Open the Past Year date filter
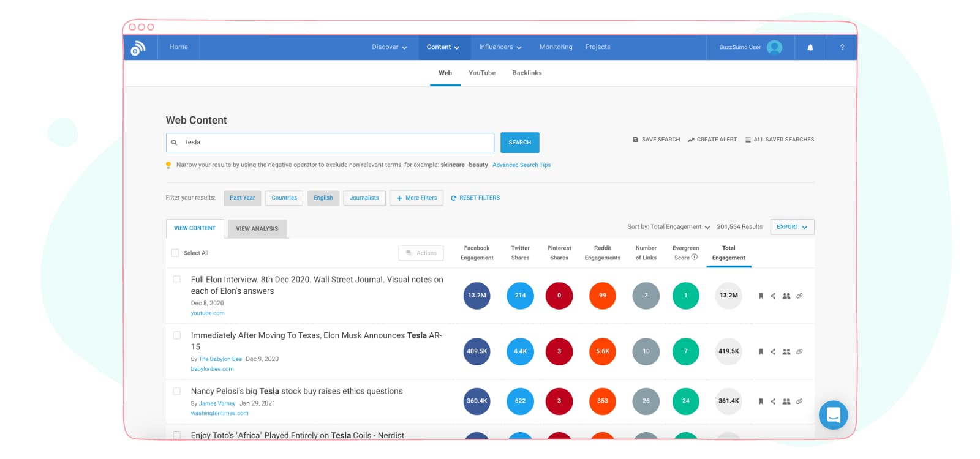The image size is (980, 459). (242, 198)
